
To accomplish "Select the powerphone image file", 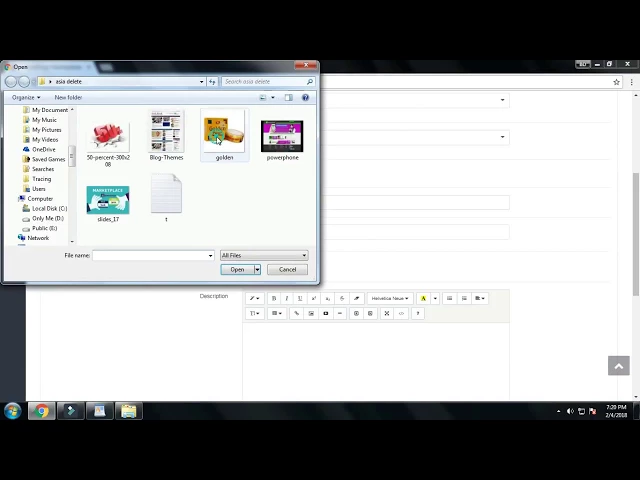I will [x=282, y=140].
